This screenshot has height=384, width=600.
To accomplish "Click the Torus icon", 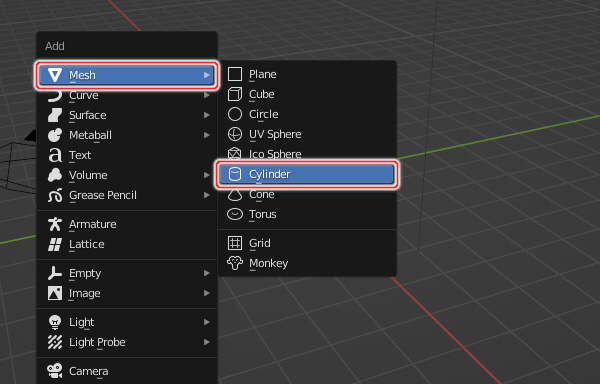I will (x=235, y=214).
